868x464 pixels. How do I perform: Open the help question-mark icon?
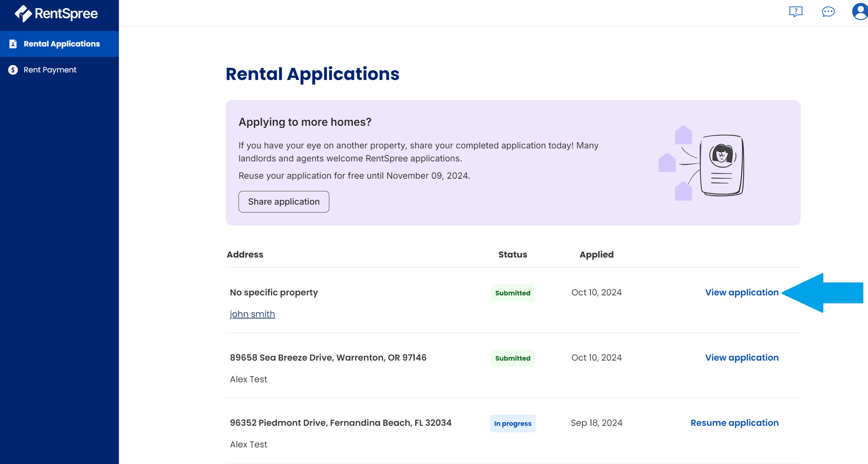pyautogui.click(x=796, y=12)
